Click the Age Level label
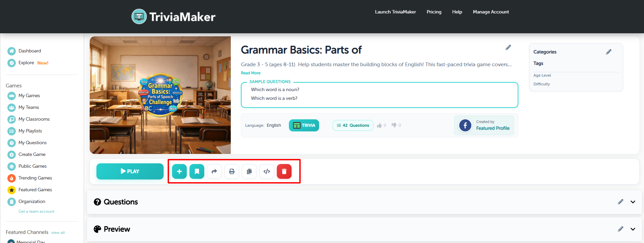The width and height of the screenshot is (644, 243). pyautogui.click(x=542, y=75)
